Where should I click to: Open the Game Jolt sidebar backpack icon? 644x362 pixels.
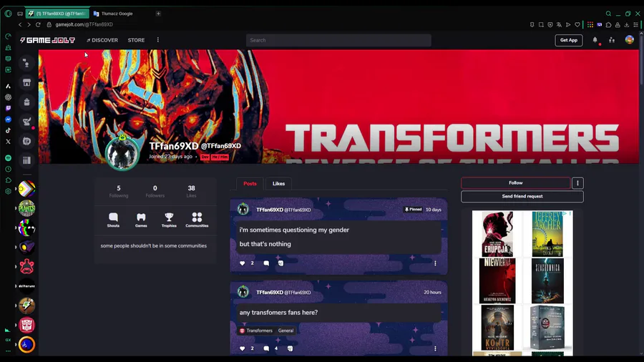[26, 102]
